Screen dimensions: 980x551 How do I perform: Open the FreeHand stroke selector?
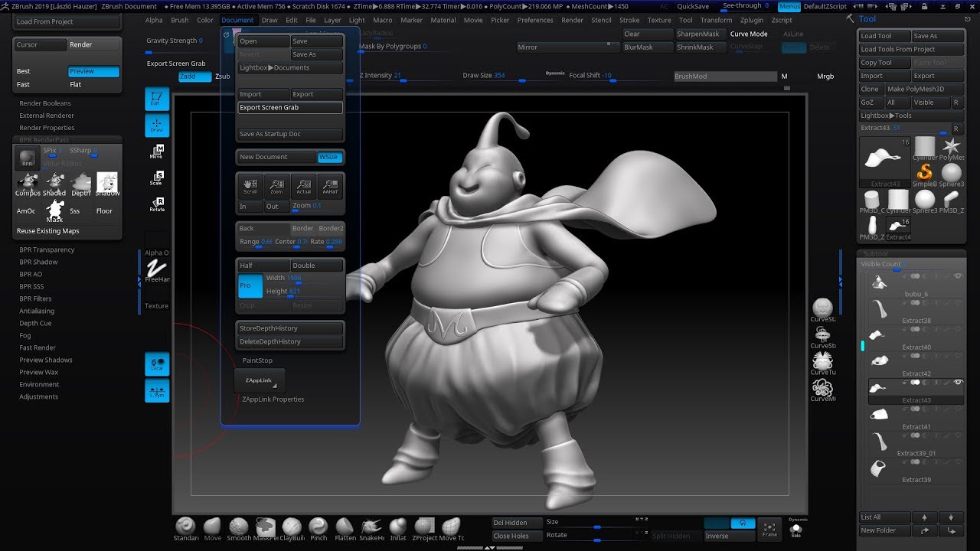(x=157, y=270)
